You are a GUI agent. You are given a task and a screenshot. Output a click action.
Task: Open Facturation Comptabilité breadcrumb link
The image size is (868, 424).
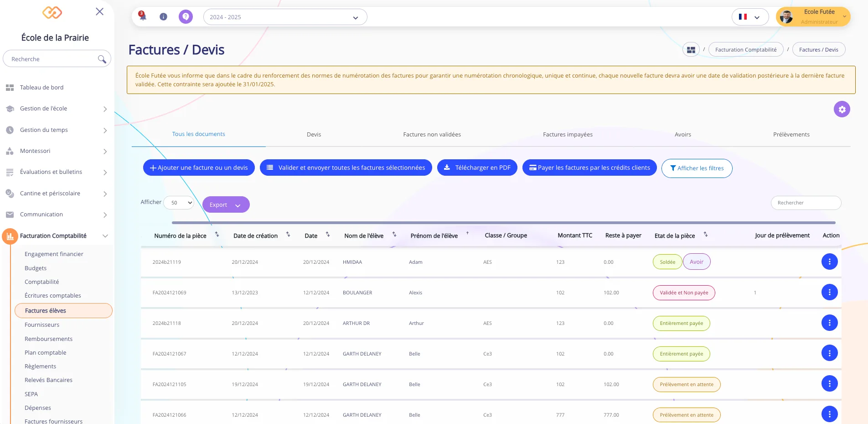(746, 50)
